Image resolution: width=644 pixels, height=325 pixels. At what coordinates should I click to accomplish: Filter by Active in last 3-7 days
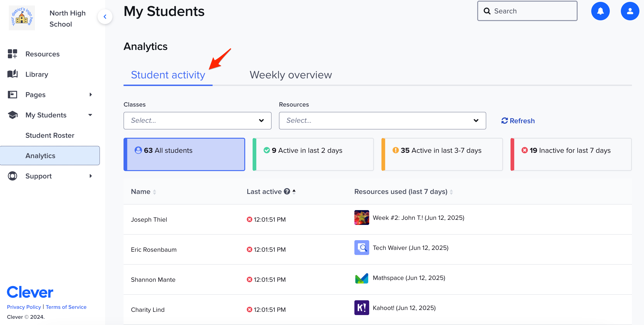442,154
